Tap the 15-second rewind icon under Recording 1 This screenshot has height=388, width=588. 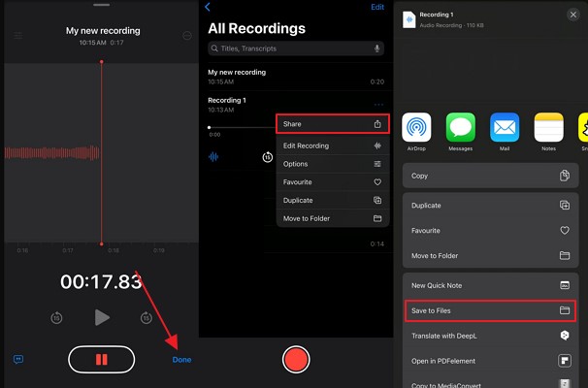(268, 157)
